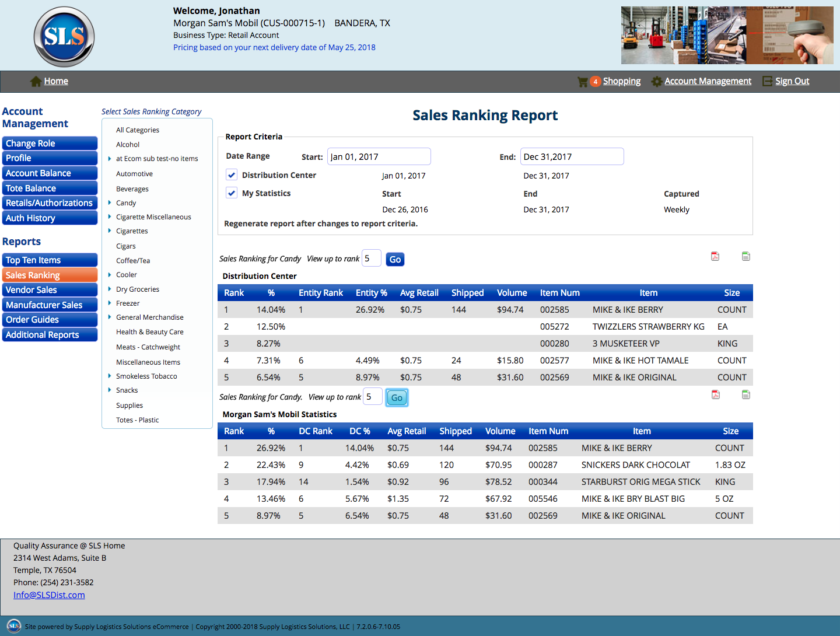
Task: Expand the Cigarette Miscellaneous category arrow
Action: point(109,216)
